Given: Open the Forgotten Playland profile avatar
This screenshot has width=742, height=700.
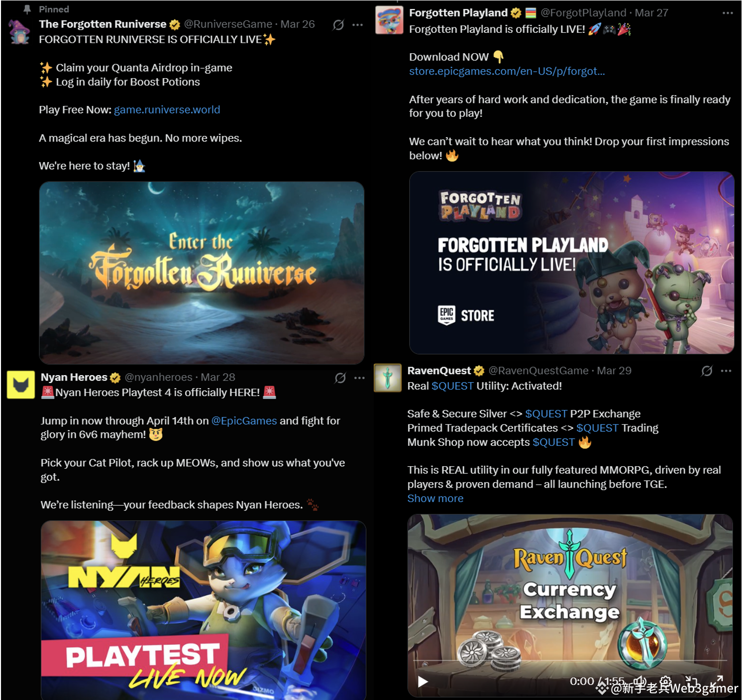Looking at the screenshot, I should click(389, 20).
